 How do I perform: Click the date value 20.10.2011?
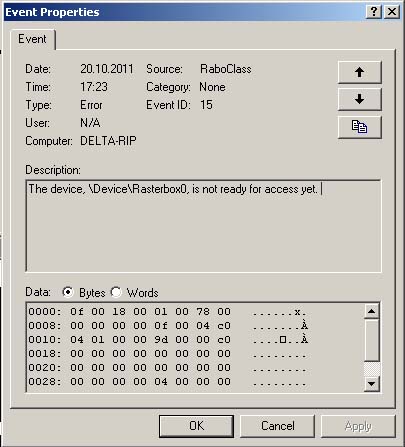tap(107, 69)
